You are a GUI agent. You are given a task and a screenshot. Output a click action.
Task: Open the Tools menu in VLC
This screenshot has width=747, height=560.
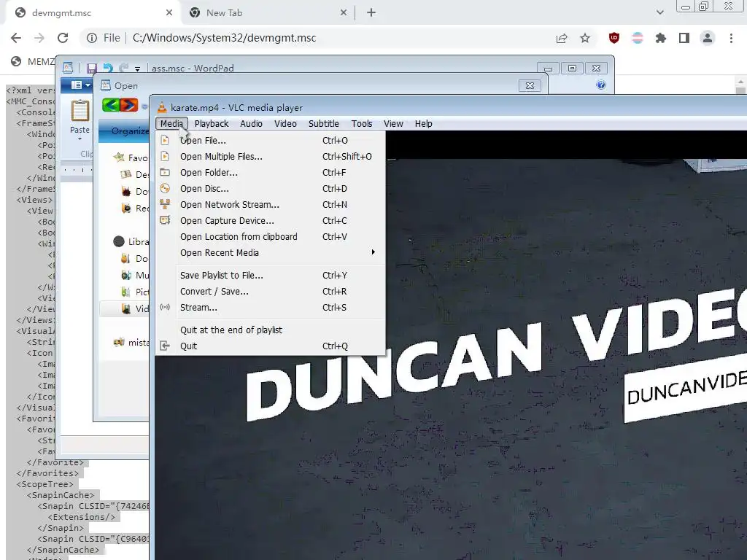coord(362,123)
